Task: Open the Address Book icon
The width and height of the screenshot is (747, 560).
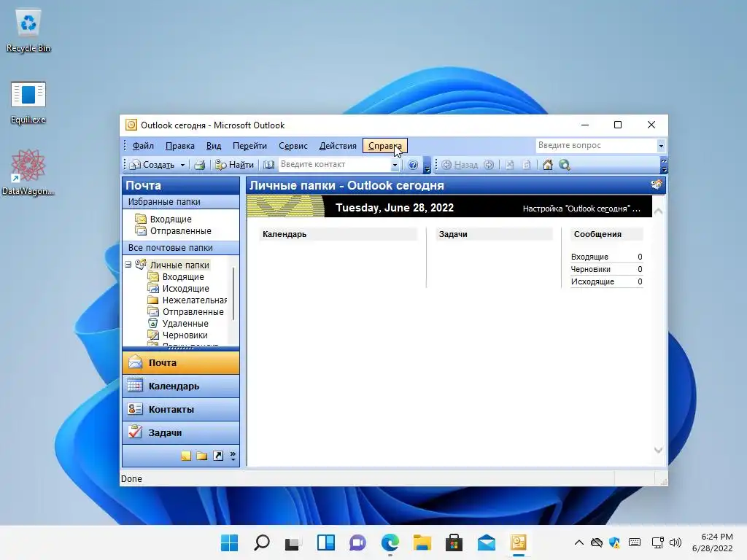Action: pyautogui.click(x=268, y=165)
